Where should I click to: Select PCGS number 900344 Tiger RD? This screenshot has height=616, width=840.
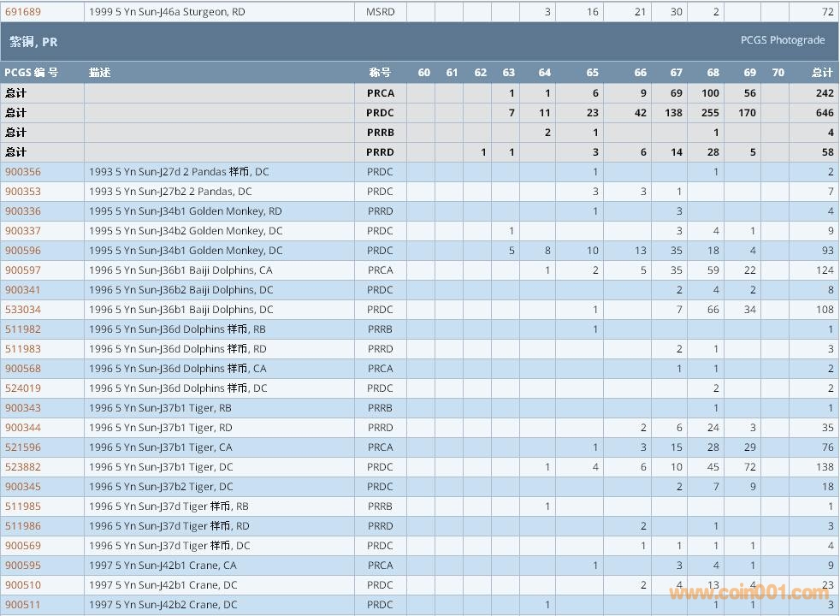click(x=23, y=428)
